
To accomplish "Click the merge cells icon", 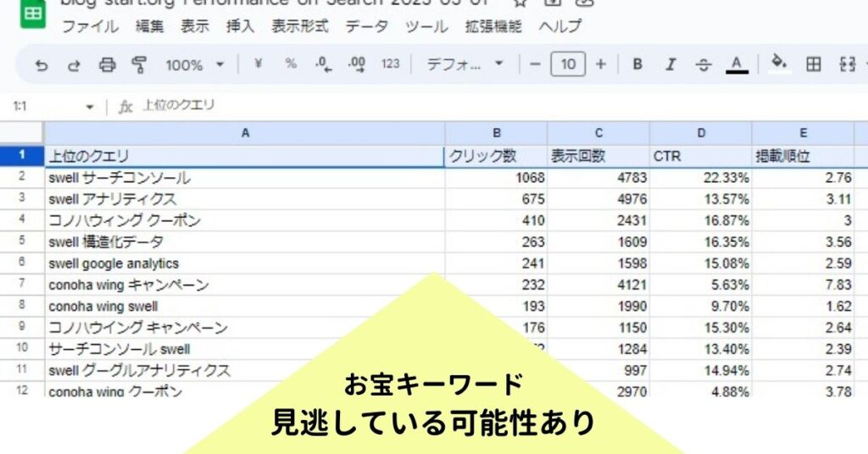I will coord(848,64).
